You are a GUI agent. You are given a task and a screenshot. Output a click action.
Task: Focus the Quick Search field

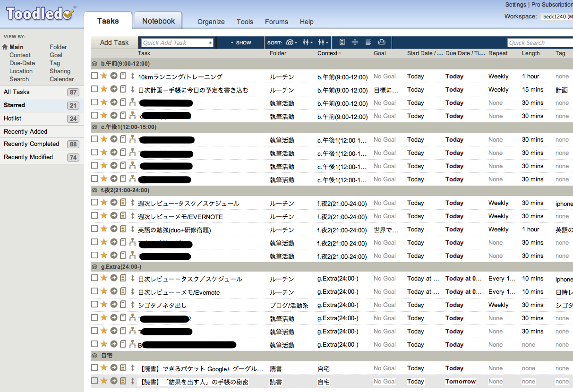tap(539, 43)
